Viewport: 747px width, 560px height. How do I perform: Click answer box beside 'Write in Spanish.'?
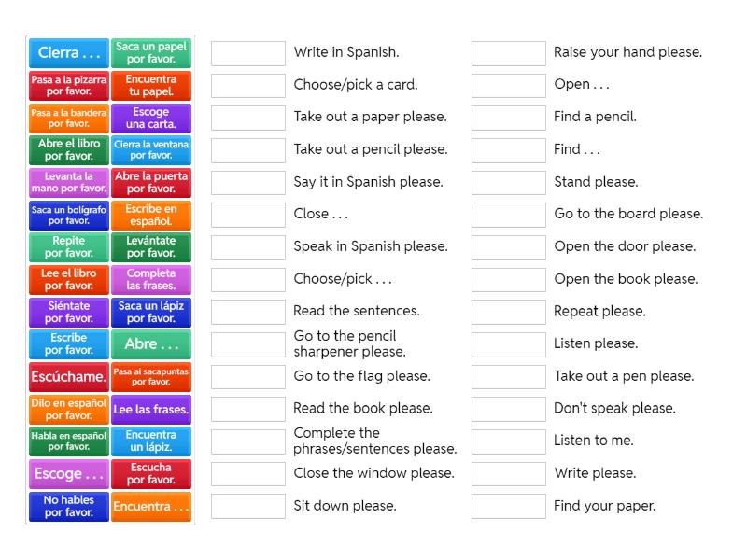click(248, 53)
